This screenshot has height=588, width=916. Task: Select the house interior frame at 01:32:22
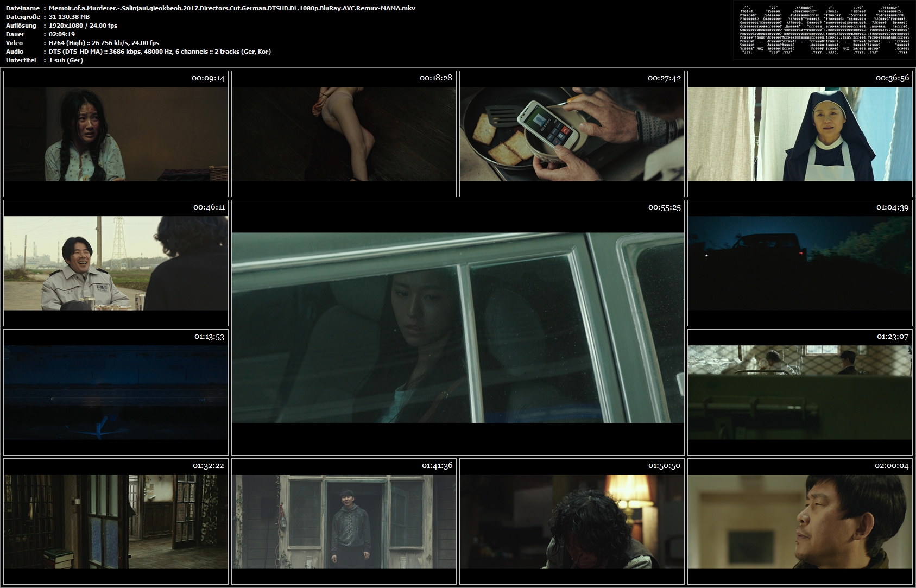coord(116,521)
